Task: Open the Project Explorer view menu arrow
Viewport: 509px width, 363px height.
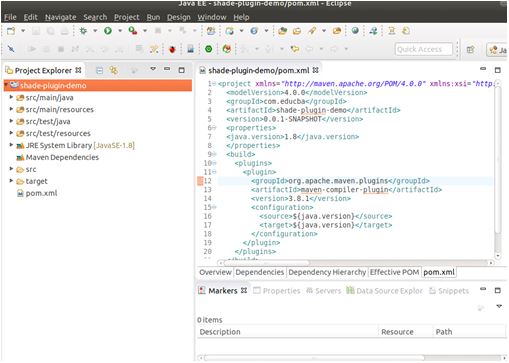Action: coord(153,69)
